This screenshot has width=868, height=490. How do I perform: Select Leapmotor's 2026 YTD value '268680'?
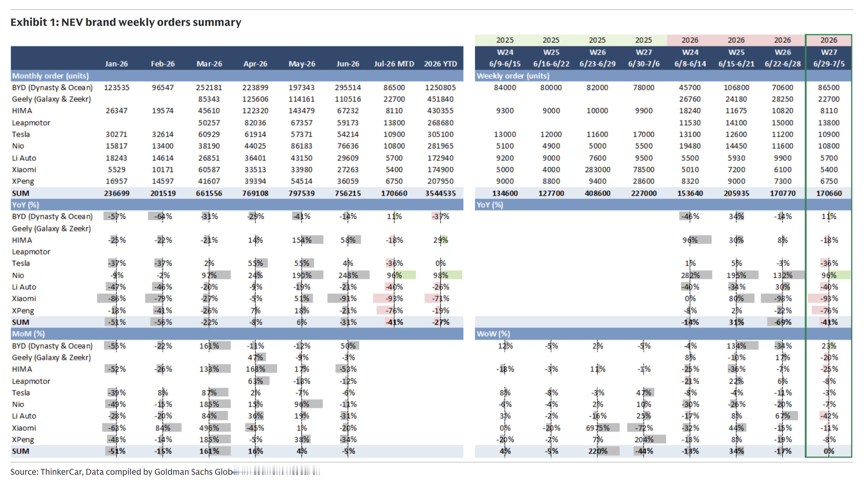point(440,122)
